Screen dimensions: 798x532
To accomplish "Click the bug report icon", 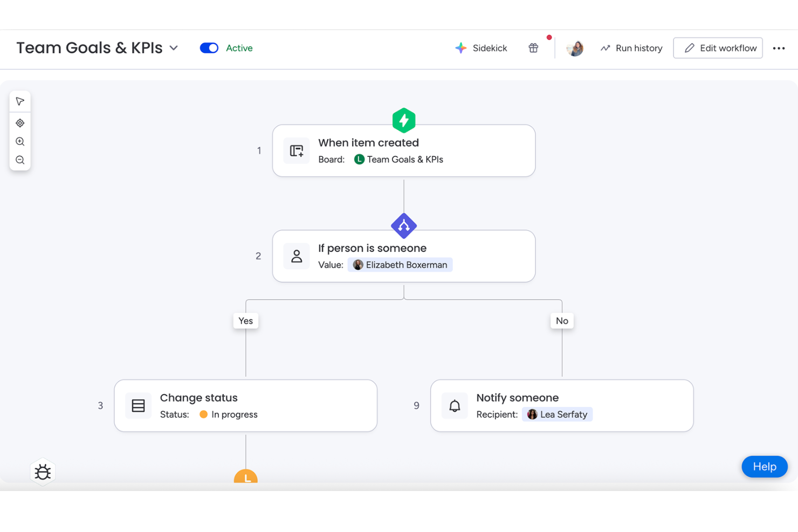I will (x=43, y=472).
